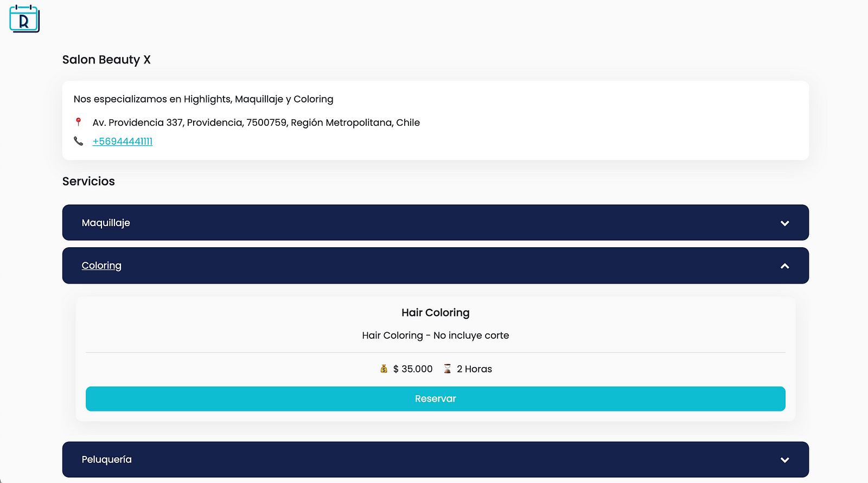Click the money bag price icon
The image size is (868, 483).
coord(384,369)
